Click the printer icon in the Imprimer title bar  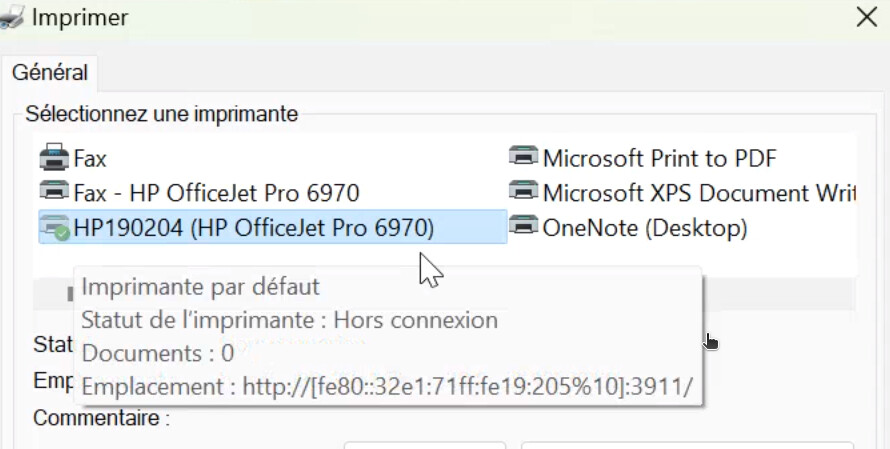click(x=11, y=18)
